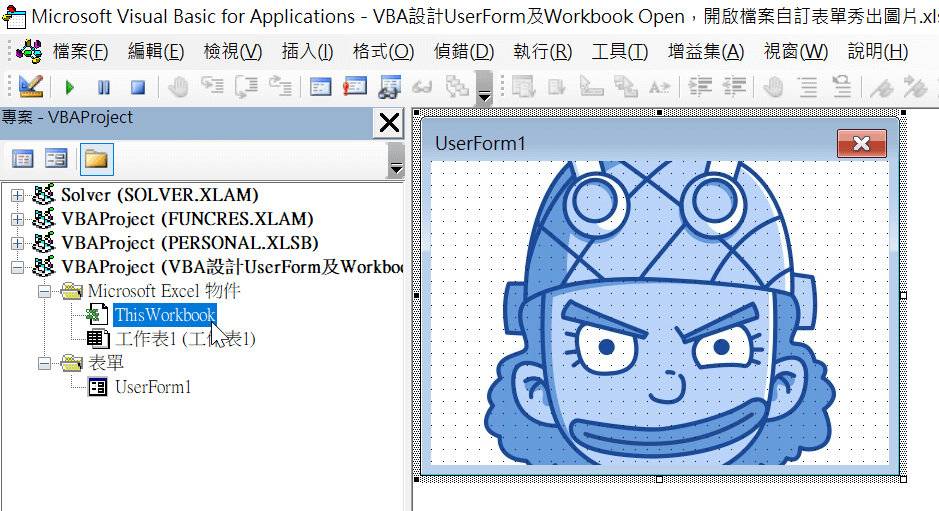Click the List Constants icon
Viewport: 939px width, 511px height.
coord(557,87)
